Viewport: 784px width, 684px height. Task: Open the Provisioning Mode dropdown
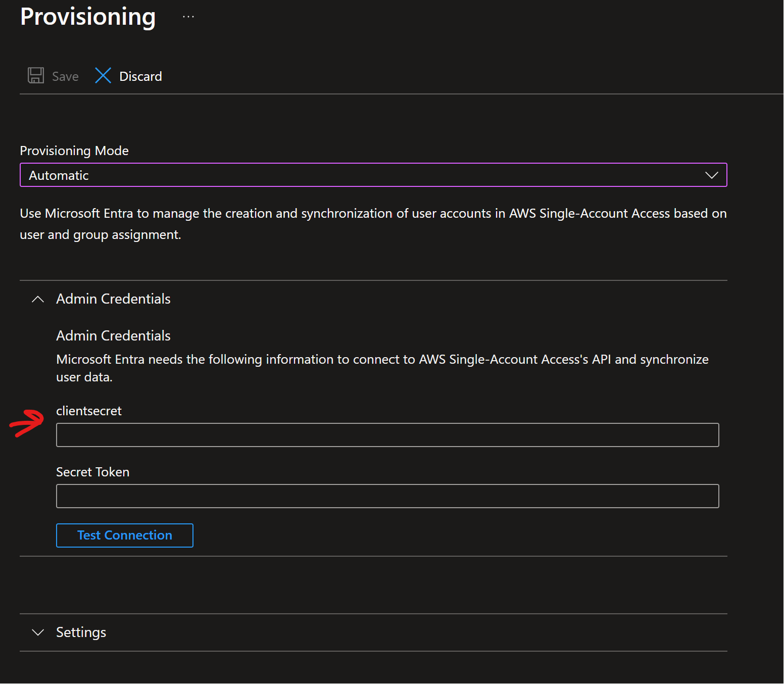click(373, 175)
